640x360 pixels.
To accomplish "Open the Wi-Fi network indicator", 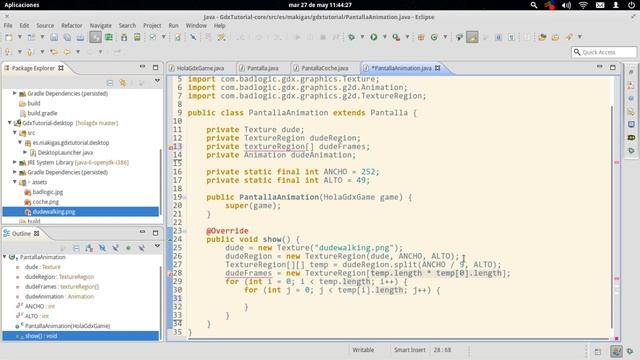I will click(583, 5).
